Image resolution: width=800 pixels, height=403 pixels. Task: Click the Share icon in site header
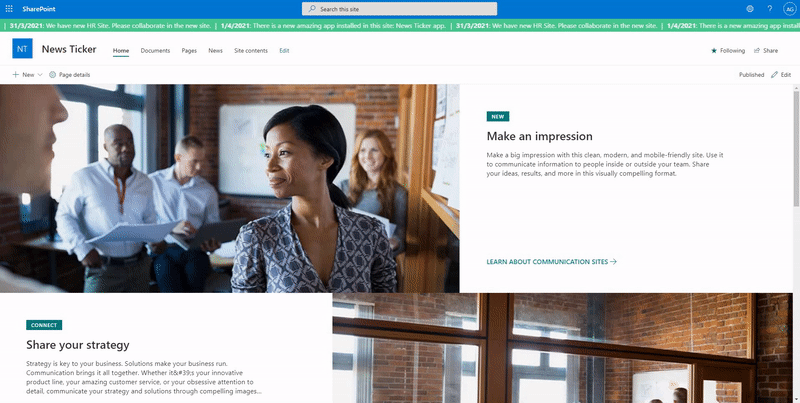[x=758, y=50]
